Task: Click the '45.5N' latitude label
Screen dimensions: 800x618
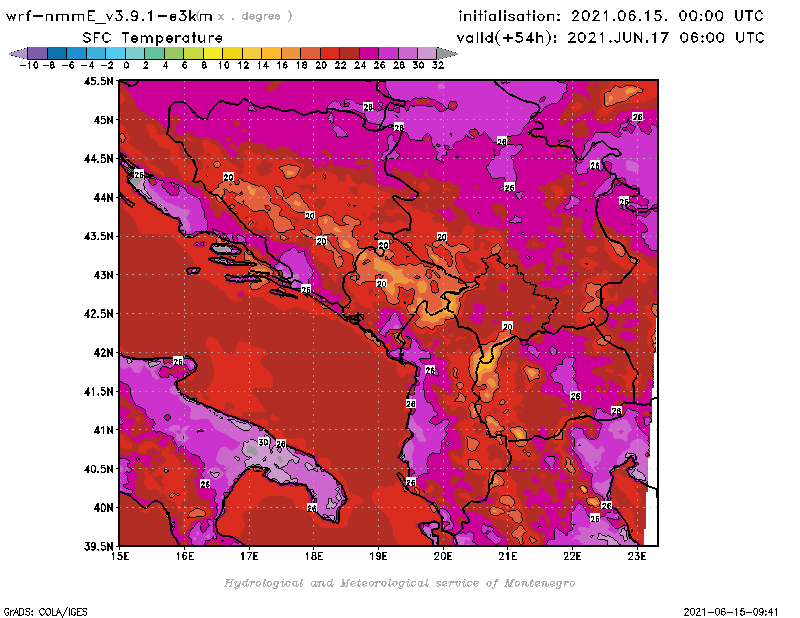Action: (x=98, y=81)
